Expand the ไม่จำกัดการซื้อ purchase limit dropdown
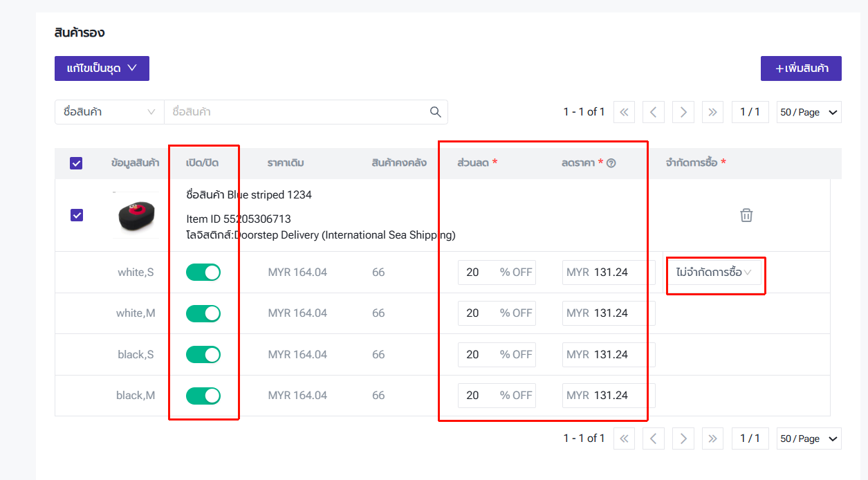The image size is (868, 480). coord(714,273)
